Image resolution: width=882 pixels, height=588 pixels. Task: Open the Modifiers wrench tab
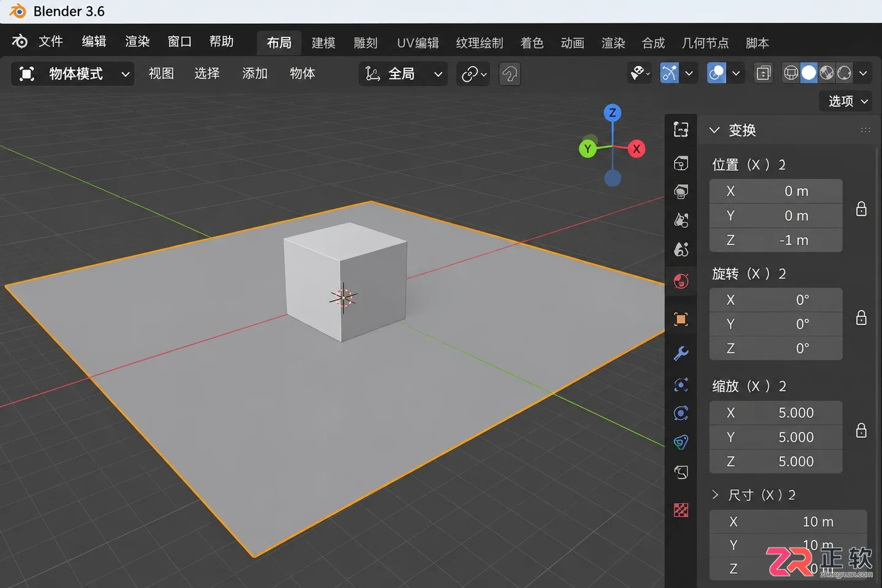tap(680, 353)
